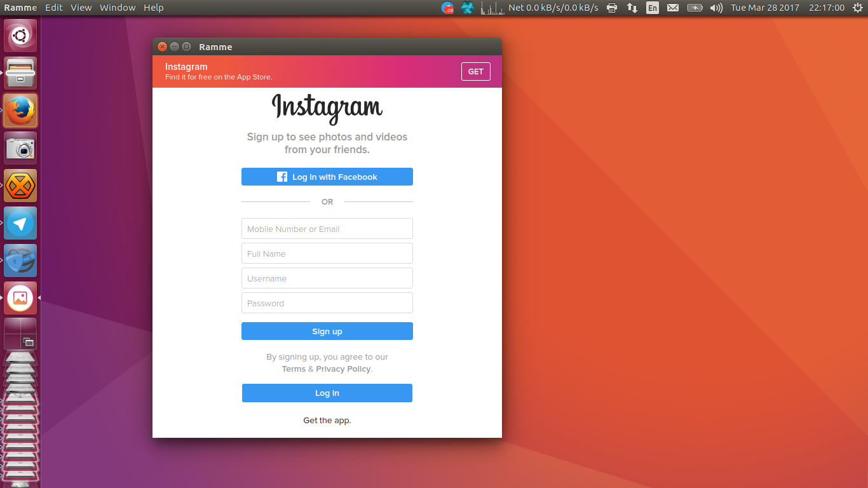
Task: Open the volume sound indicator
Action: (716, 8)
